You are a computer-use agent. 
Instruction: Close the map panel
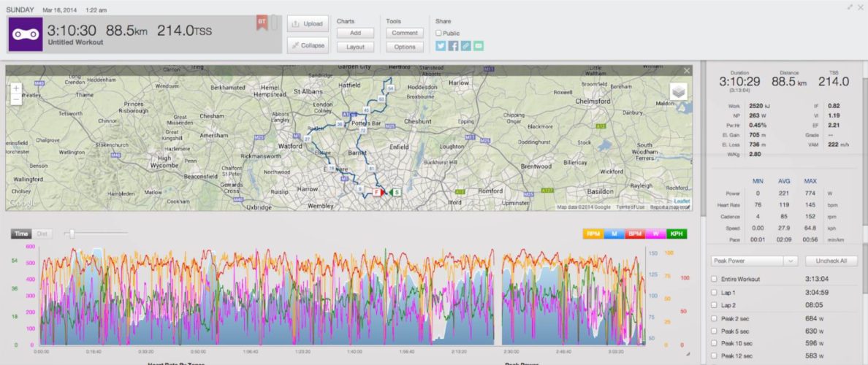point(687,71)
